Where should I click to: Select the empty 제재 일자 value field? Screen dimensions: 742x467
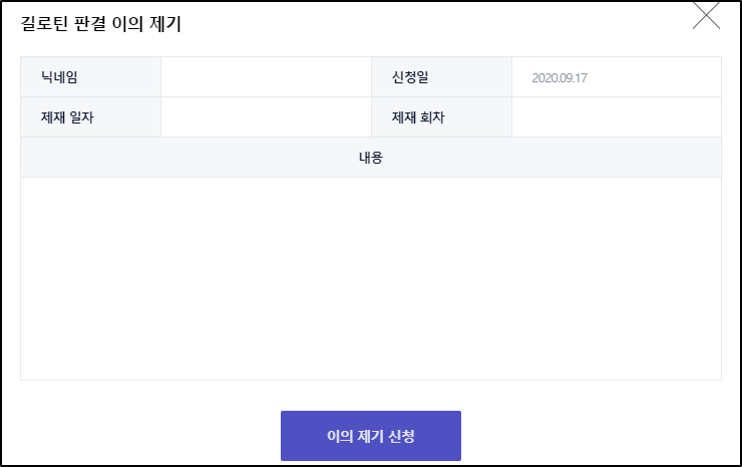tap(265, 117)
